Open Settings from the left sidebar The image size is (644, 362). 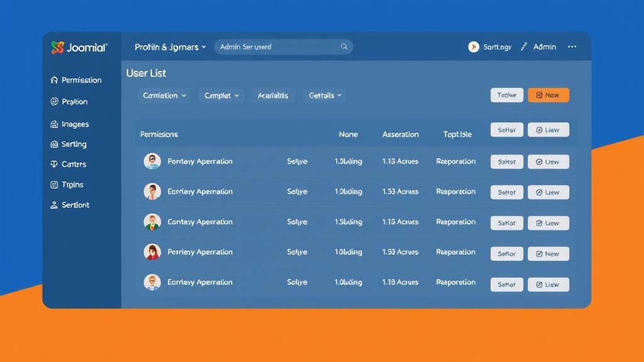click(x=71, y=144)
